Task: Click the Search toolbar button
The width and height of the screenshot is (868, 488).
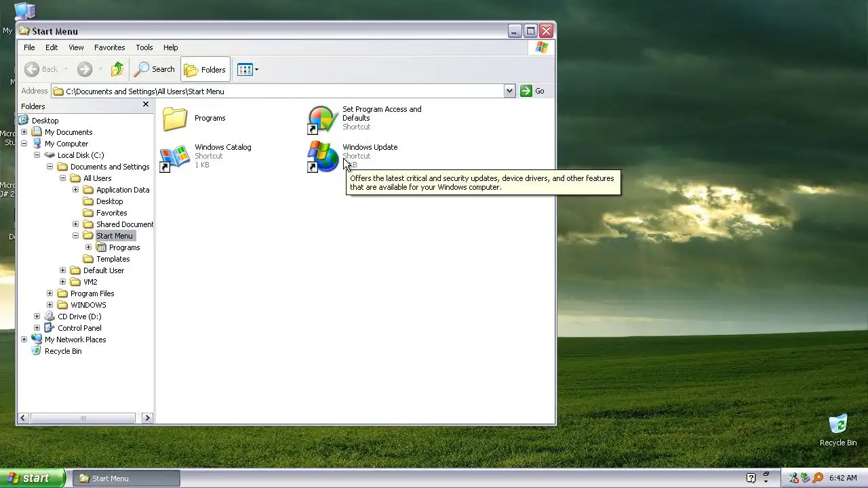Action: point(155,69)
